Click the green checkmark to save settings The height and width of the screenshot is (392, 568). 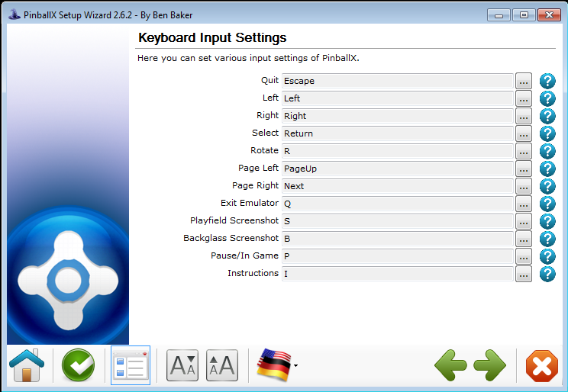(x=78, y=365)
